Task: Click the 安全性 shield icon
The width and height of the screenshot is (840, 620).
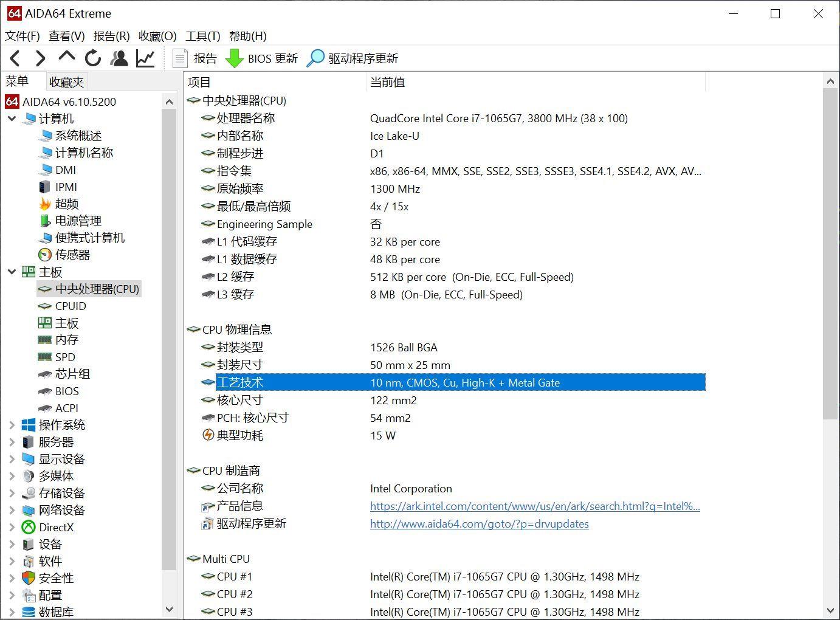Action: point(29,578)
